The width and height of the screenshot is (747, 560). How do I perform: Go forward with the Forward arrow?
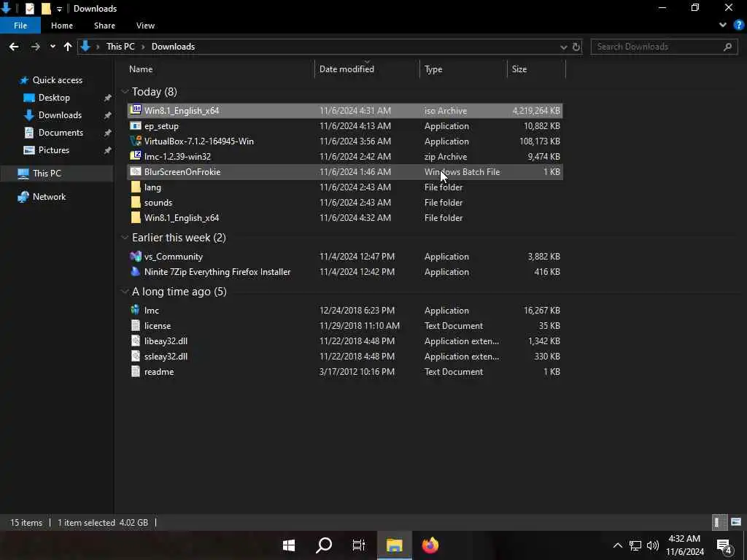pos(35,47)
